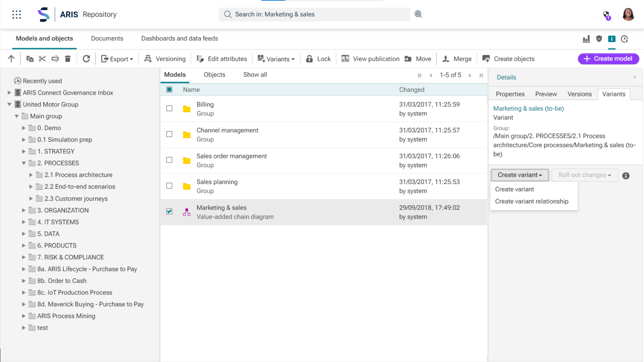Click the Create model button

(608, 59)
